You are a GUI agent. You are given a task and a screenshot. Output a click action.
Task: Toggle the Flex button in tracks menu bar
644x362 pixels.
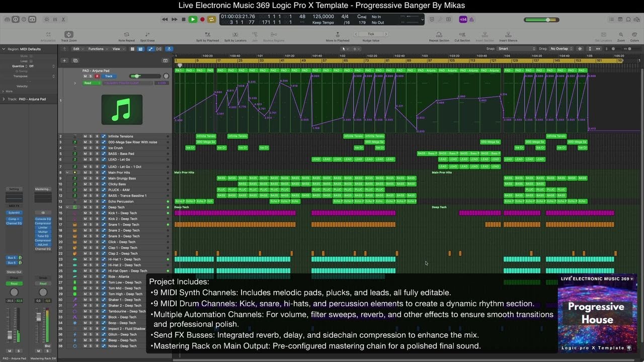[x=159, y=49]
